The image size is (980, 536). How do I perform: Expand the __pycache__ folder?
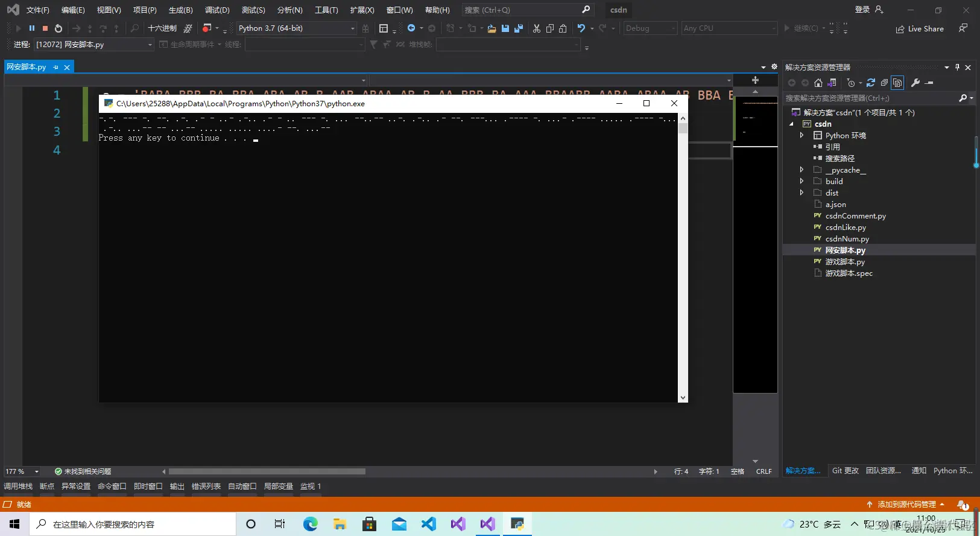click(x=801, y=170)
